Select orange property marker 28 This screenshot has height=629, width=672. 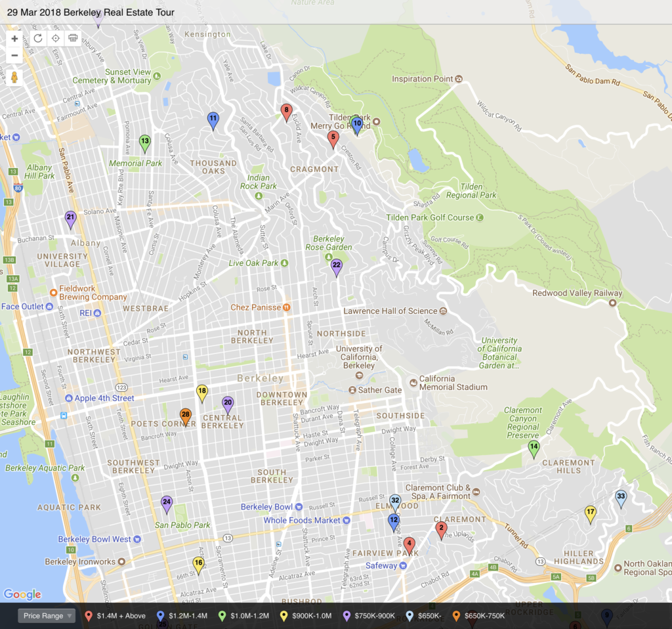(x=185, y=417)
